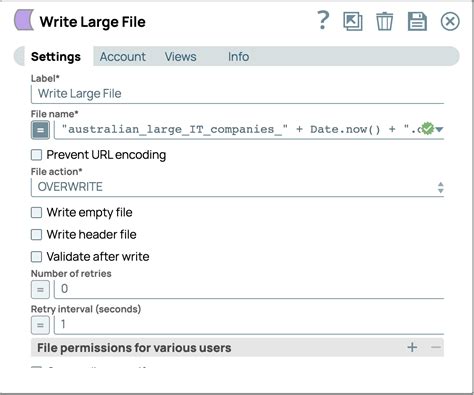Viewport: 474px width, 395px height.
Task: Close the Write Large File dialog
Action: point(450,21)
